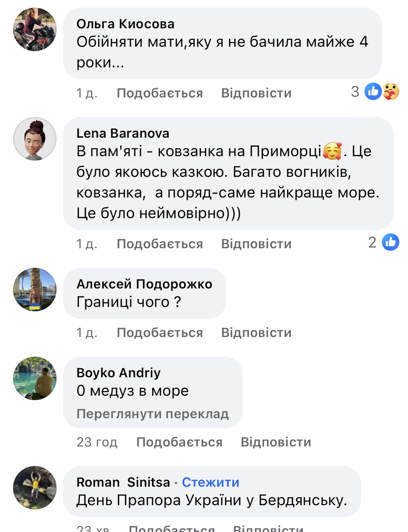This screenshot has height=532, width=408.
Task: Open Алексей Подорожко's profile photo
Action: click(x=35, y=290)
